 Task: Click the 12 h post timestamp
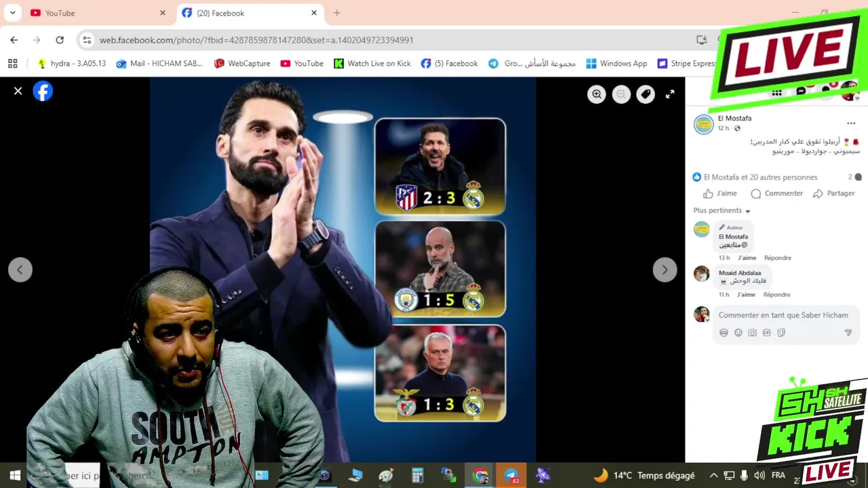click(723, 128)
